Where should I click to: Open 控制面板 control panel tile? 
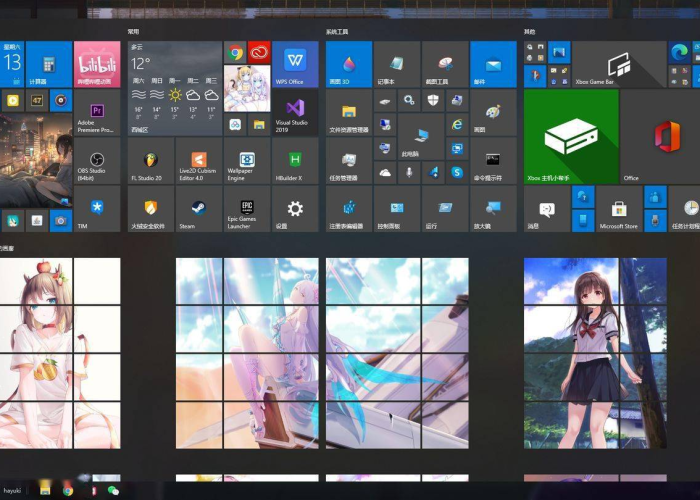397,209
